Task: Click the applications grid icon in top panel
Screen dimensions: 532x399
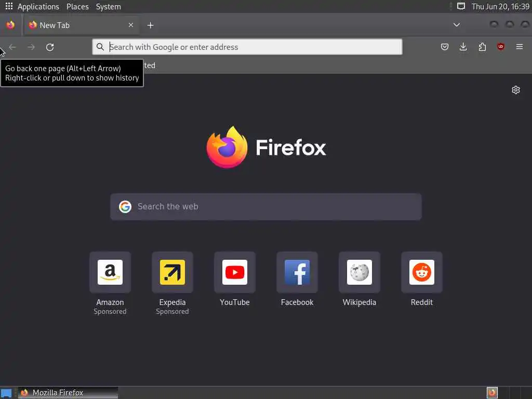Action: 9,6
